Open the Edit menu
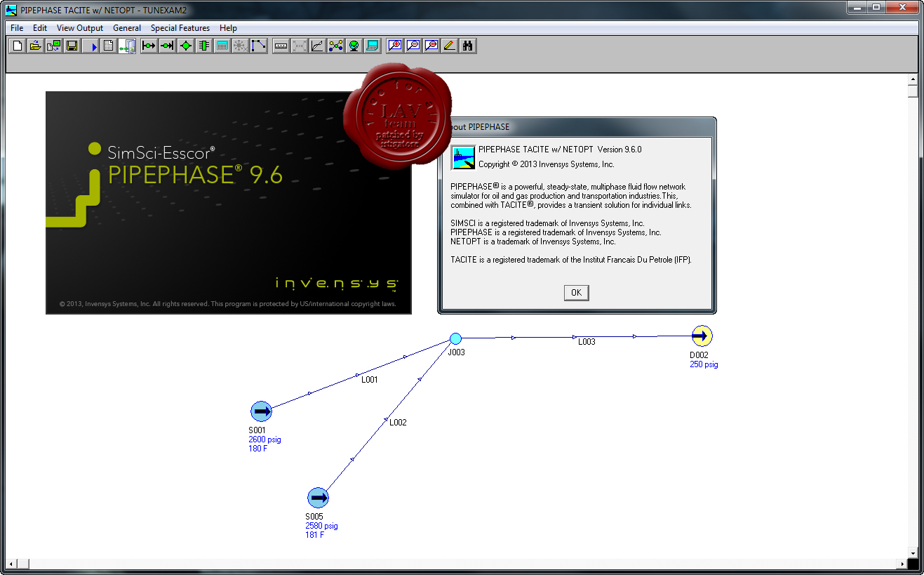 coord(40,28)
